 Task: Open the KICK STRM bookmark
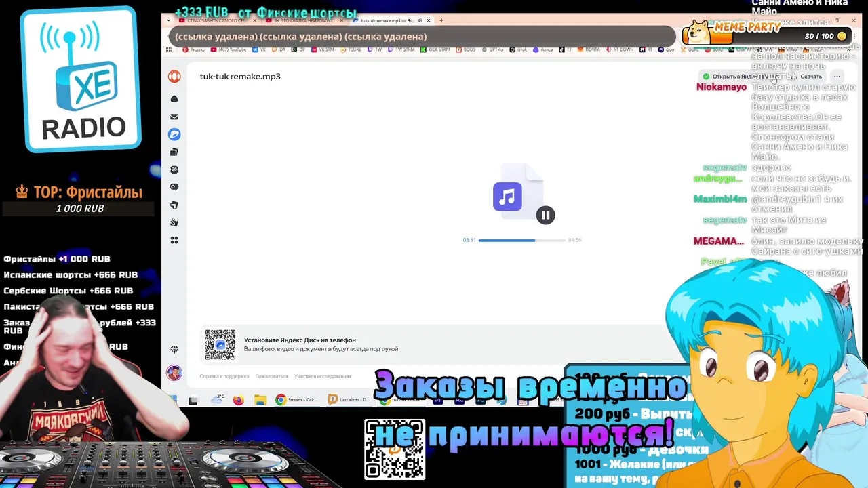tap(435, 49)
